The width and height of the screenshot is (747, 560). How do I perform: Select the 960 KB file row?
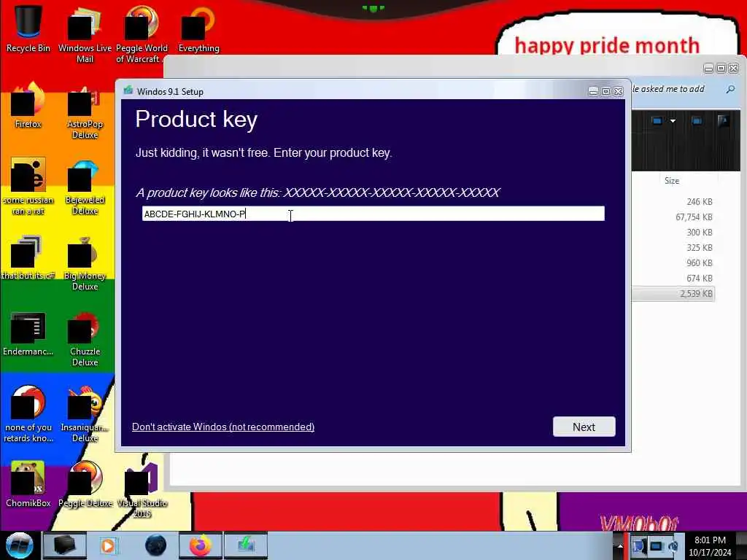point(673,262)
